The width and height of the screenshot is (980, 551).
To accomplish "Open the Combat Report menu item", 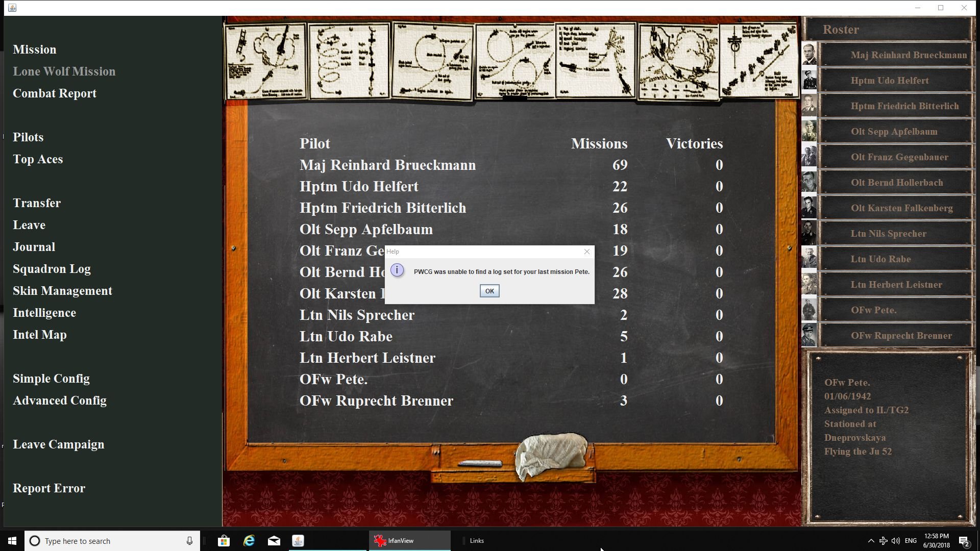I will coord(55,93).
